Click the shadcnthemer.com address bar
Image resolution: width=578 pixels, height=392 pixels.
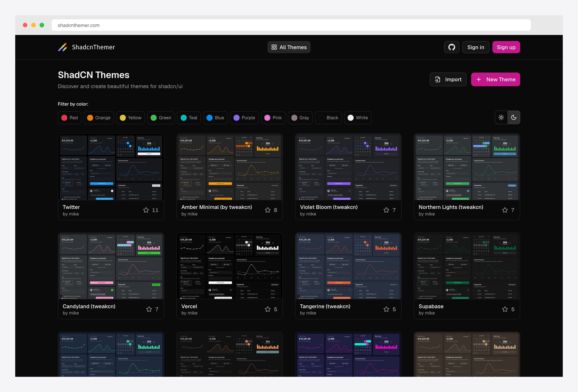(x=291, y=25)
